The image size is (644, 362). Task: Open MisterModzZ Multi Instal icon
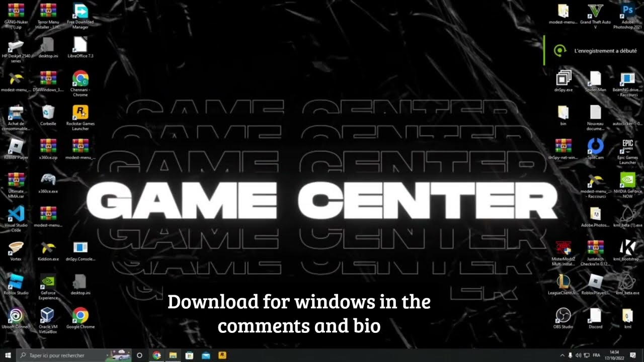click(563, 253)
